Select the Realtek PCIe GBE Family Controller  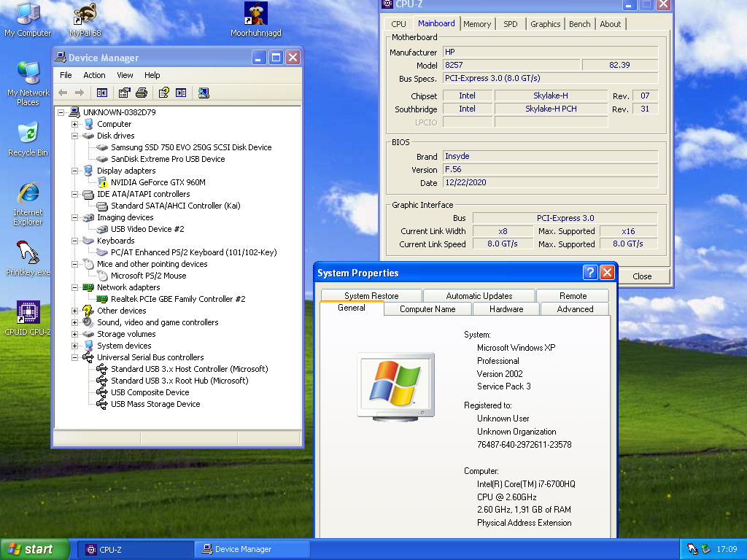[178, 299]
